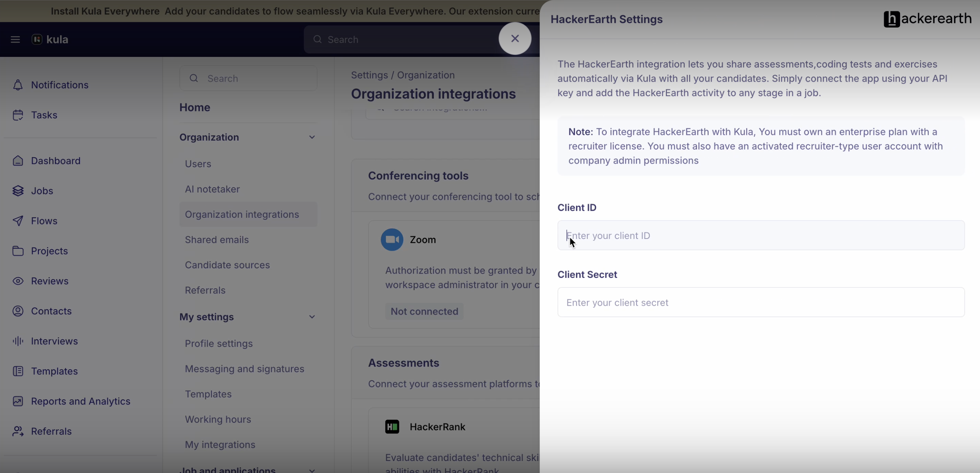Click the Zoom camera logo
This screenshot has width=980, height=473.
pos(392,240)
